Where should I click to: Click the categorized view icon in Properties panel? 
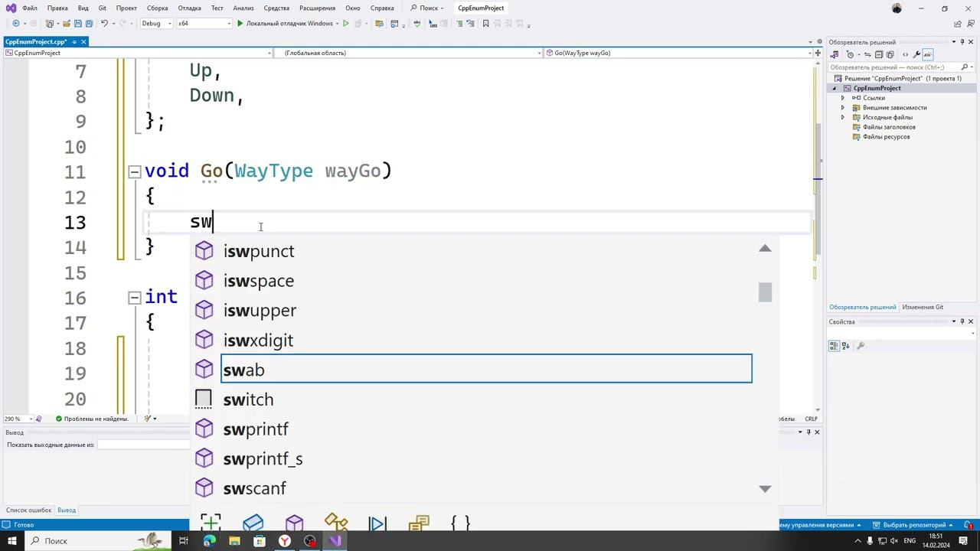point(835,346)
